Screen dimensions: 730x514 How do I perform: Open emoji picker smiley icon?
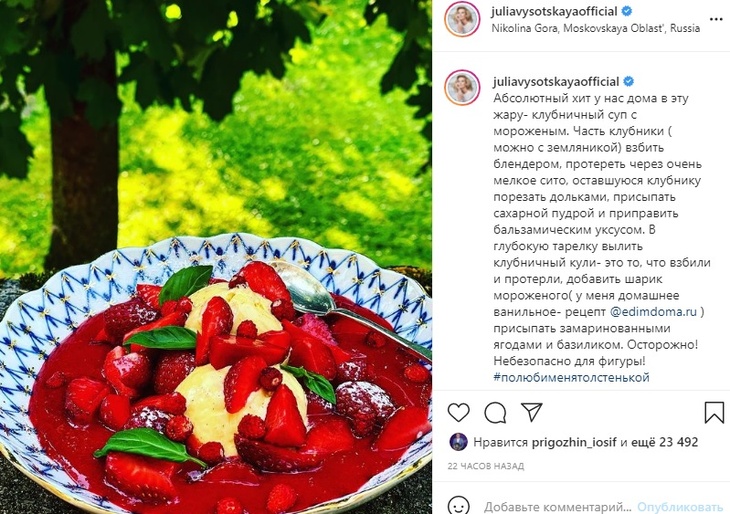(x=459, y=506)
